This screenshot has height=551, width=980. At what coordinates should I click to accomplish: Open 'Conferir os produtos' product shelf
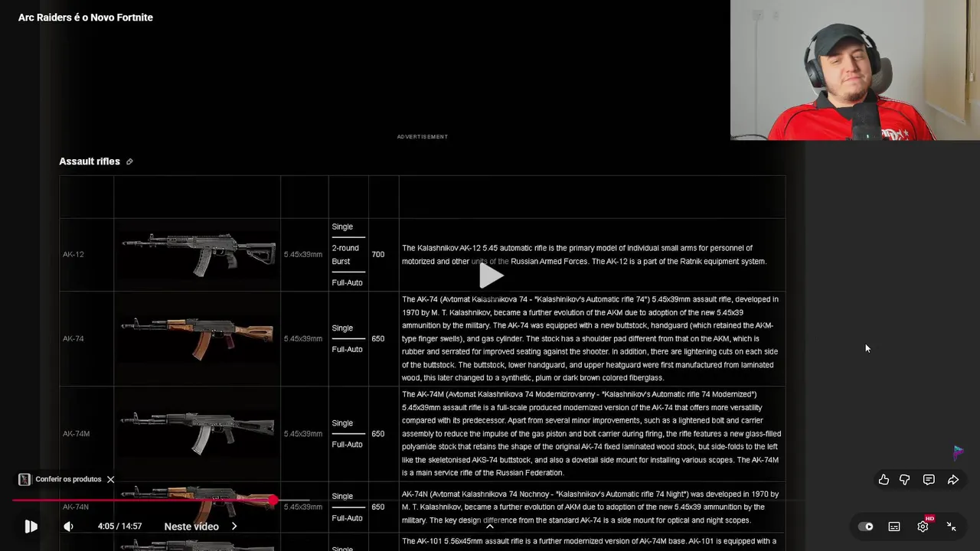point(68,479)
